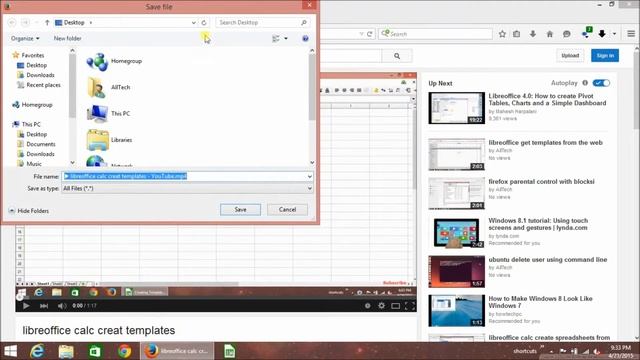Open libreoffice get templates from the web
The width and height of the screenshot is (640, 360).
pyautogui.click(x=545, y=142)
